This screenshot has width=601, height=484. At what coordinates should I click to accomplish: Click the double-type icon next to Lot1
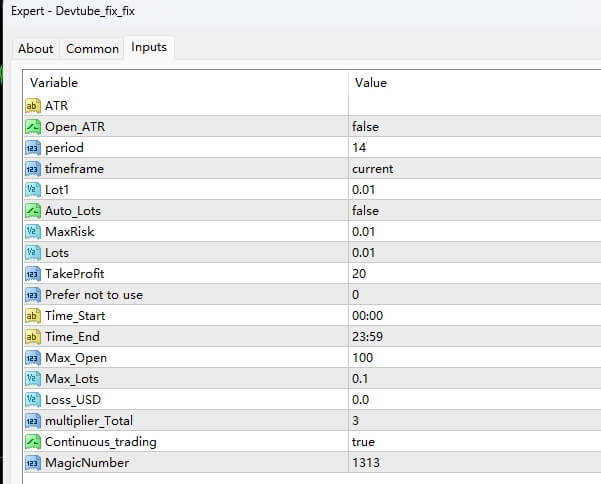32,189
